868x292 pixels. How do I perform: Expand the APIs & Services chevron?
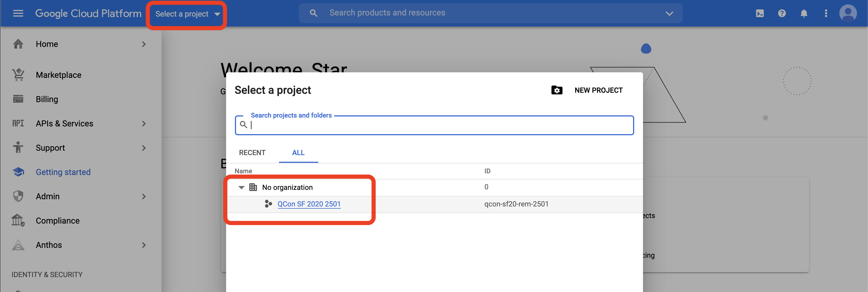pyautogui.click(x=144, y=124)
